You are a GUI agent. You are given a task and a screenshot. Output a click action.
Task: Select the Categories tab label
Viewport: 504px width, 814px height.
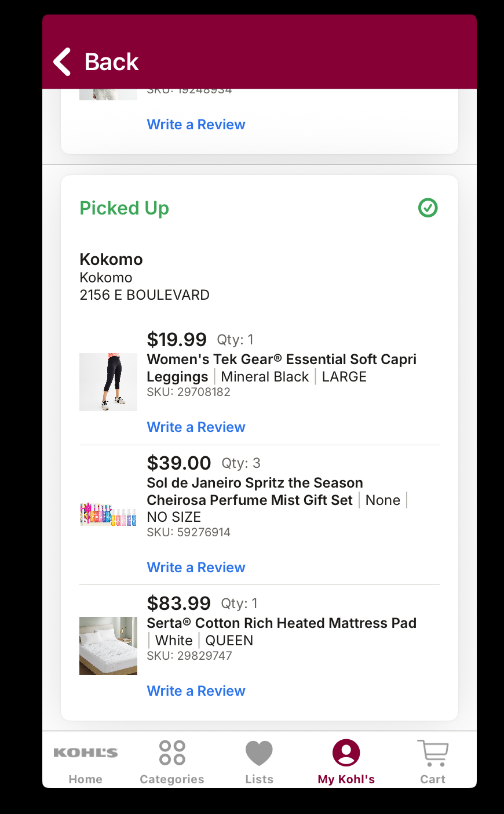[x=172, y=779]
